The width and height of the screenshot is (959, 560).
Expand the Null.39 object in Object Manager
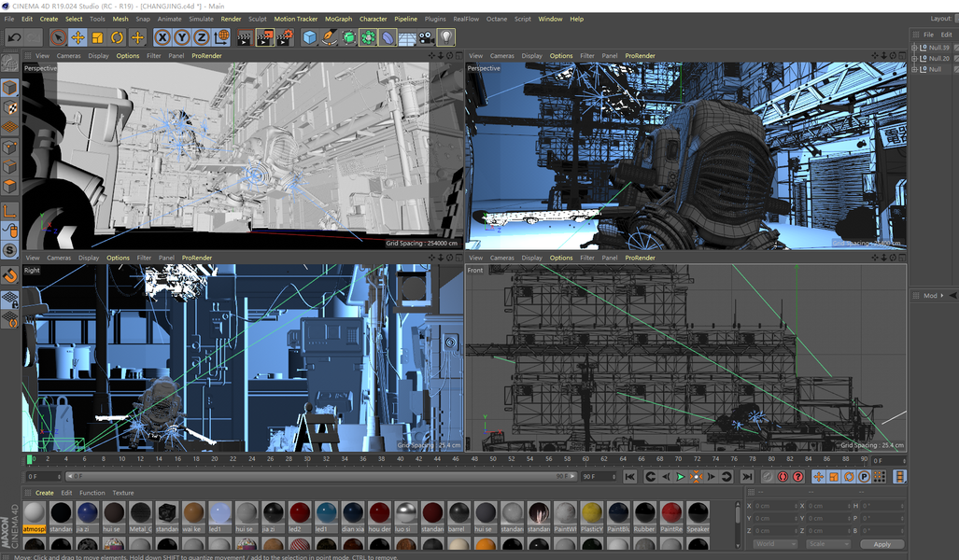click(x=915, y=47)
